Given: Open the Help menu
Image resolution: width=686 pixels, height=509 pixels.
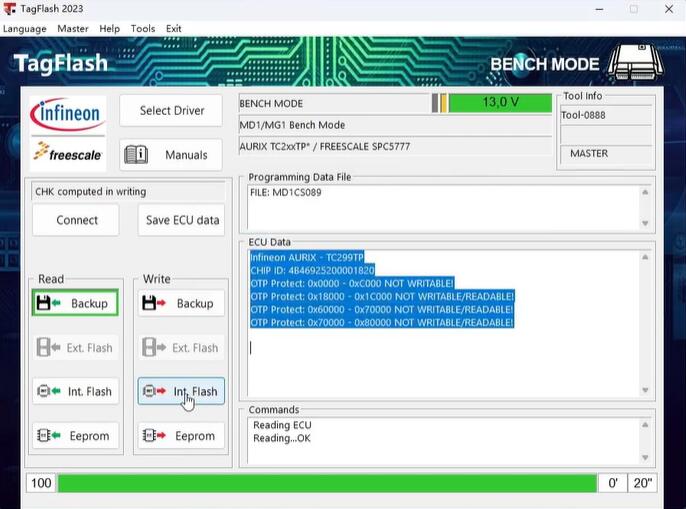Looking at the screenshot, I should (x=109, y=29).
